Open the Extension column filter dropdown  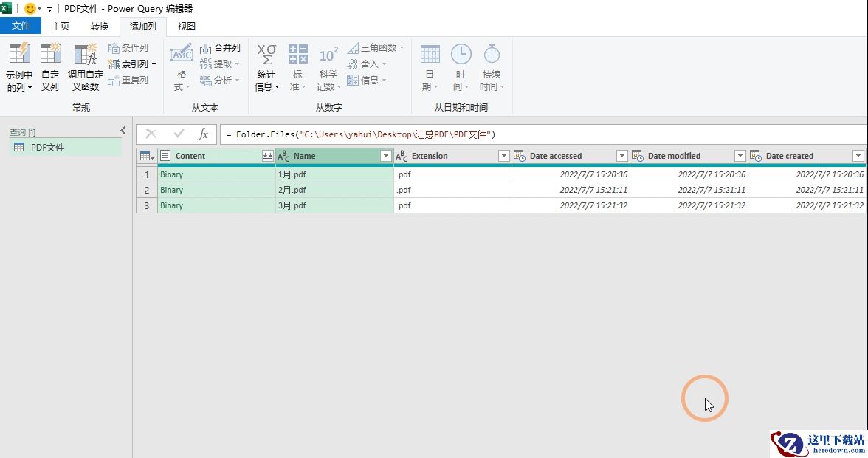(x=503, y=156)
